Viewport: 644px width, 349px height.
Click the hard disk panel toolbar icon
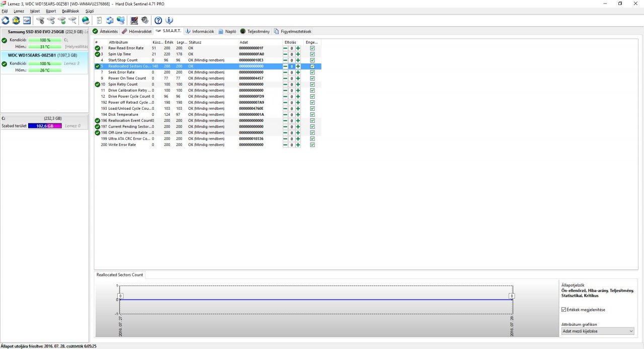click(x=27, y=20)
